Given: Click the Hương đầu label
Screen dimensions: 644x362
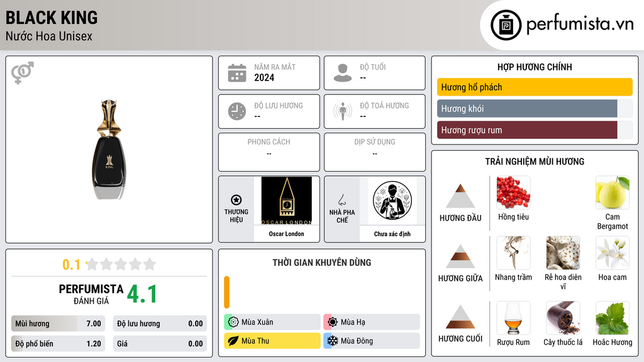Looking at the screenshot, I should 460,218.
